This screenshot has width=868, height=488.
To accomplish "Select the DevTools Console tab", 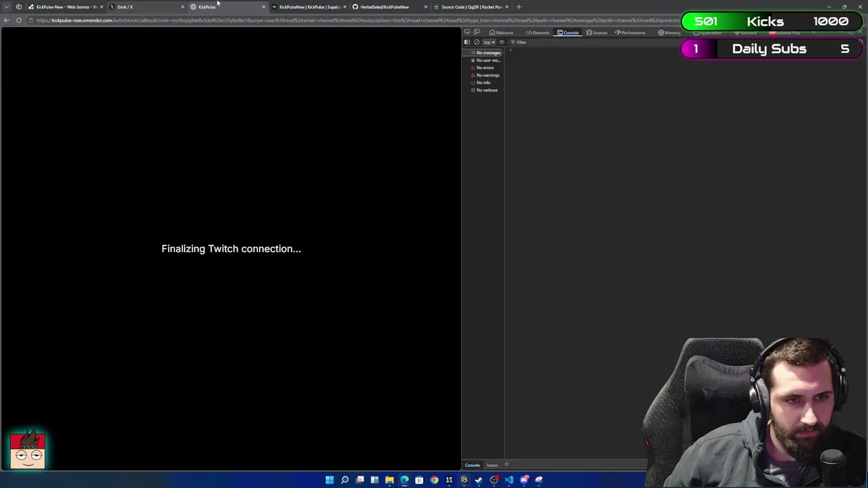I will (x=568, y=33).
